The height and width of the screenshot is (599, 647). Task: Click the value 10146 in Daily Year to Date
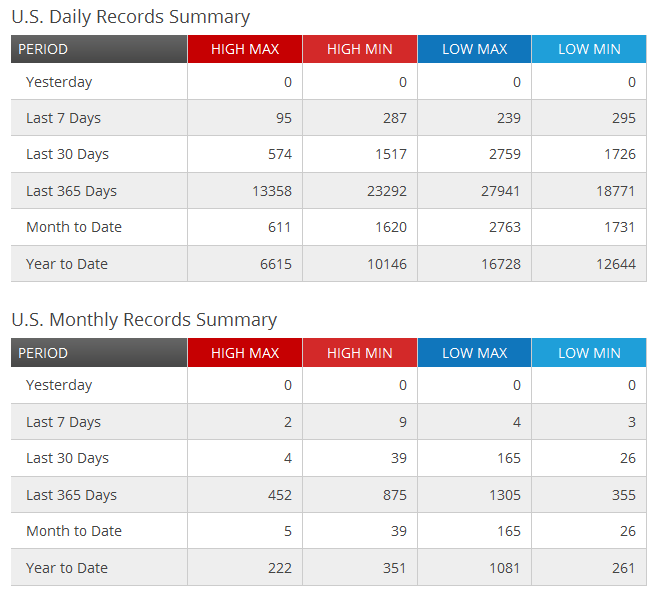click(387, 264)
